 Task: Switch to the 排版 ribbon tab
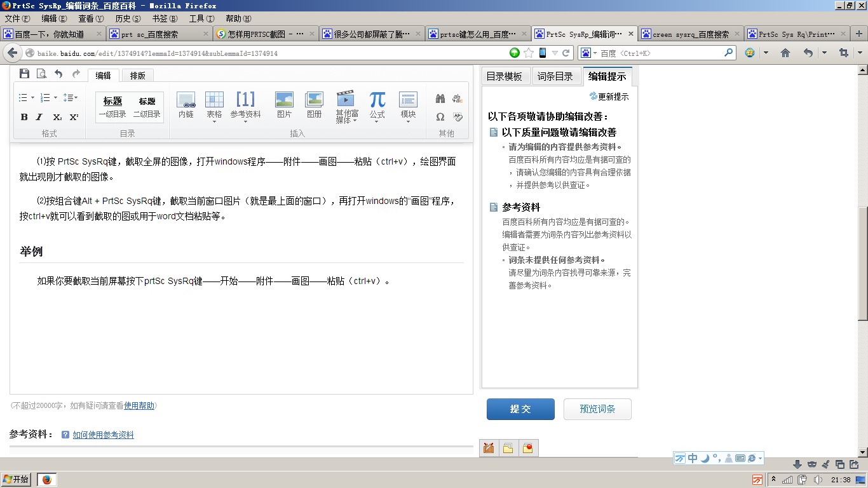(138, 76)
